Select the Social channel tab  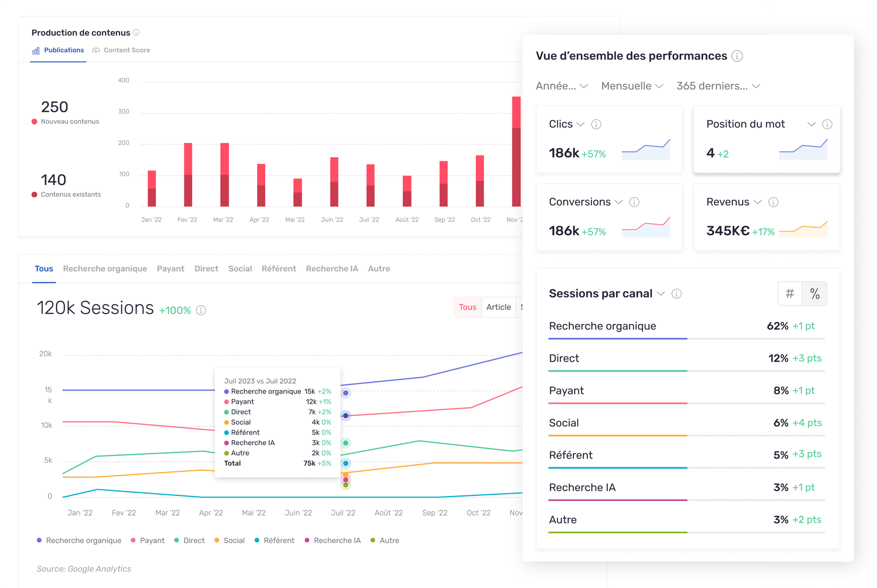(240, 269)
